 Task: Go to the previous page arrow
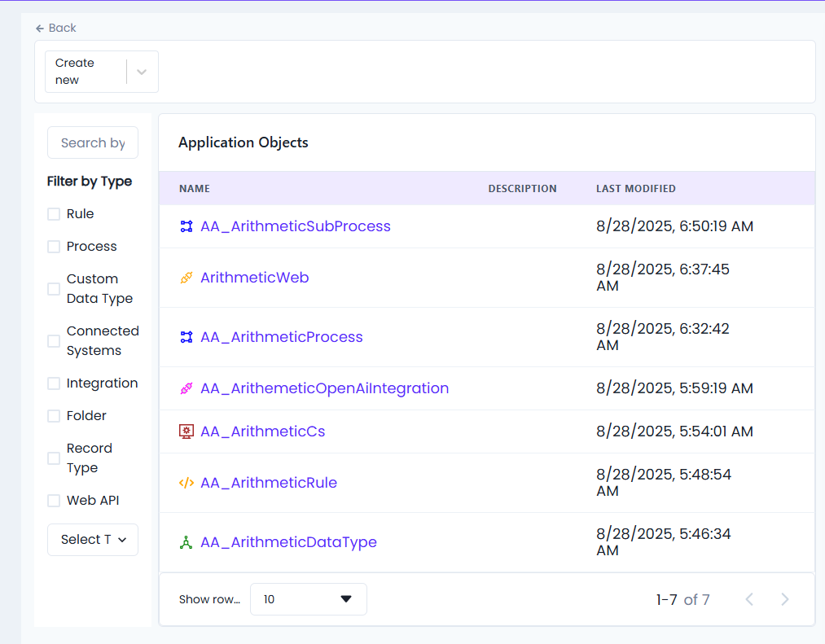tap(750, 599)
